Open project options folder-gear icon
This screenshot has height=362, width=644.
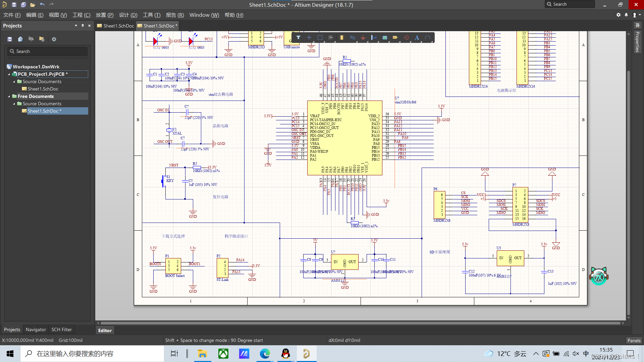(x=42, y=39)
